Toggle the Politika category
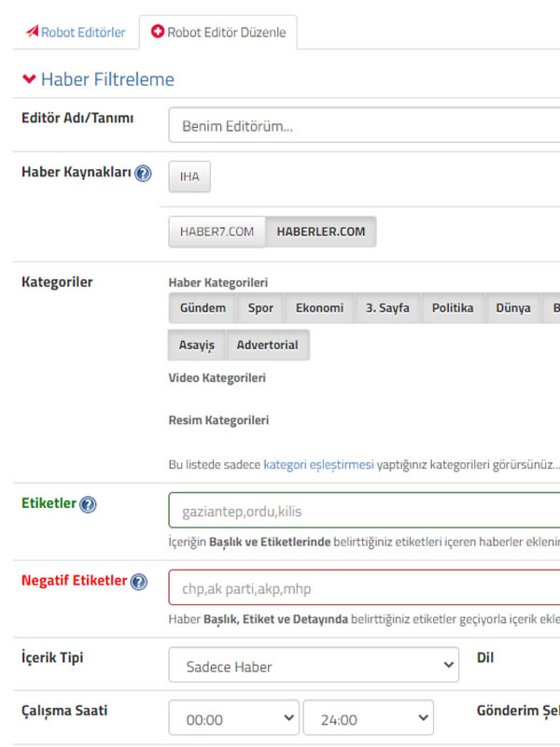The image size is (560, 747). (453, 308)
